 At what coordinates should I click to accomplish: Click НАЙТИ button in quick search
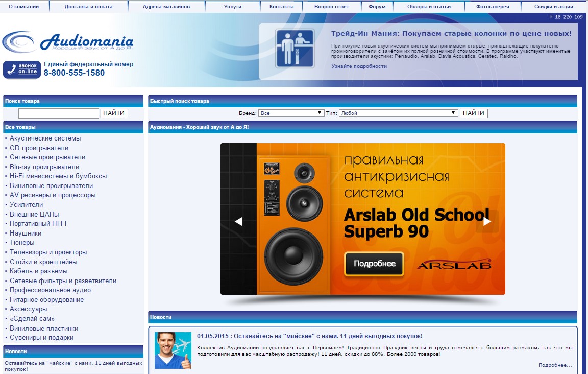pyautogui.click(x=474, y=113)
